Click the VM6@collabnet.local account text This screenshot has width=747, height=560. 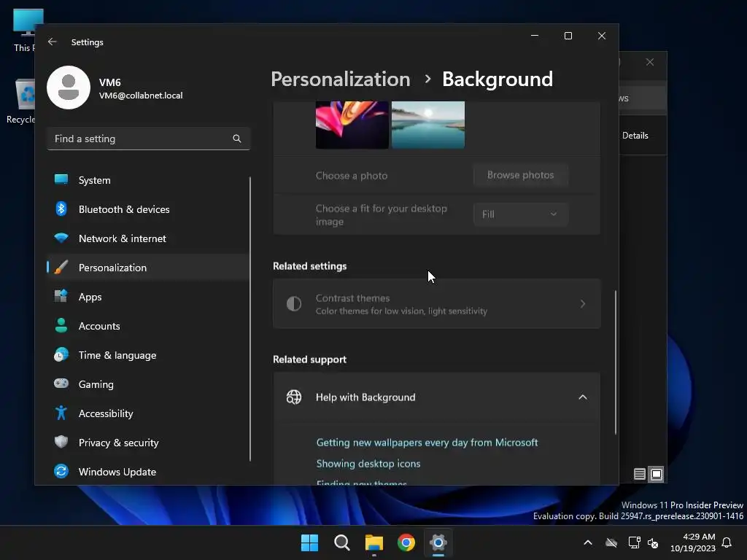(x=141, y=96)
